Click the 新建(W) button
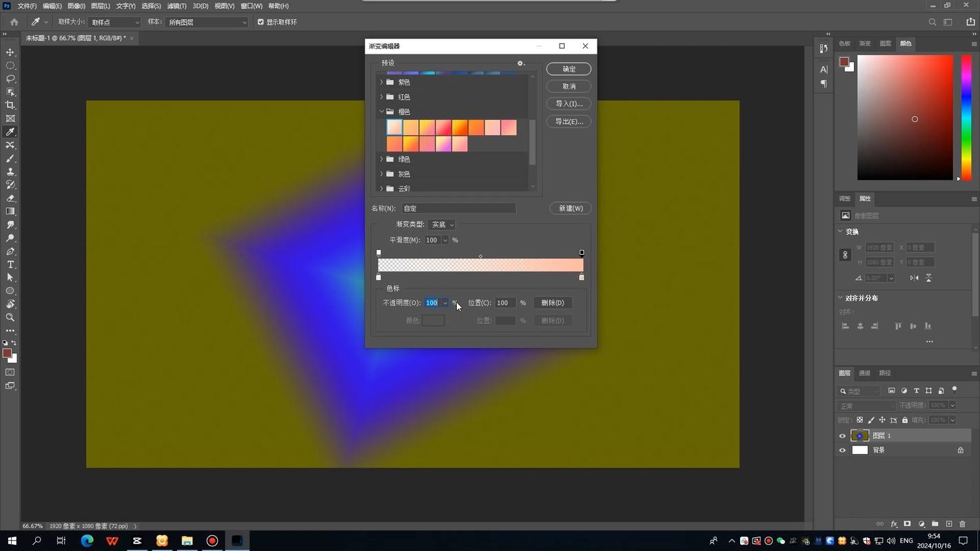The image size is (980, 551). click(570, 208)
